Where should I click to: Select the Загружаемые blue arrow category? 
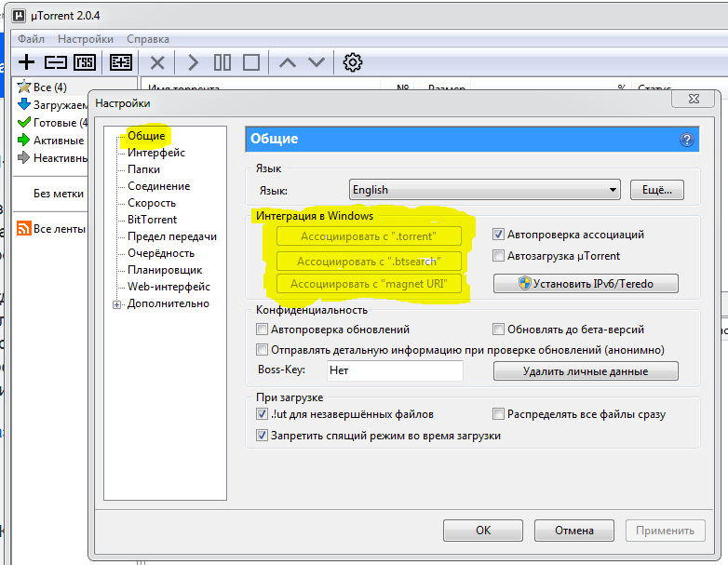click(52, 105)
